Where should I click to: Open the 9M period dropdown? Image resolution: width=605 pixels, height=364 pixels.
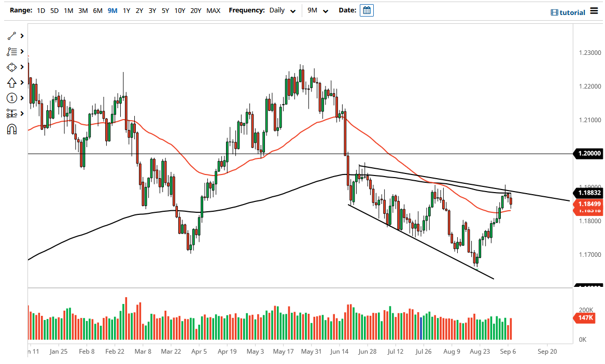coord(318,10)
